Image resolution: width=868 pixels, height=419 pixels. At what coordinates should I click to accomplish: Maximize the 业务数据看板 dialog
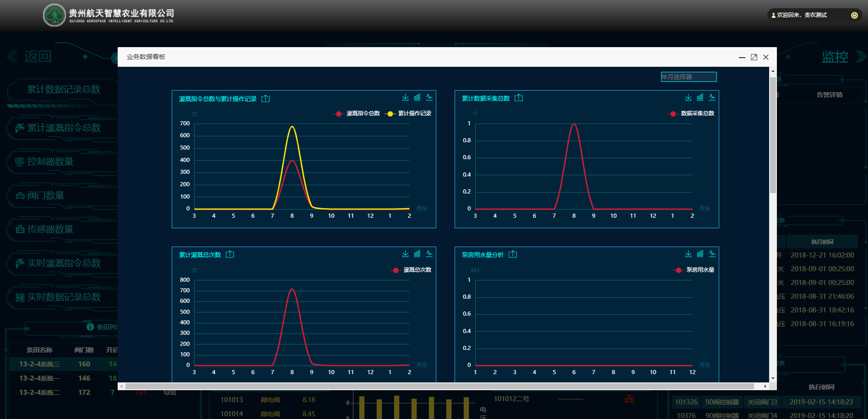(x=754, y=57)
